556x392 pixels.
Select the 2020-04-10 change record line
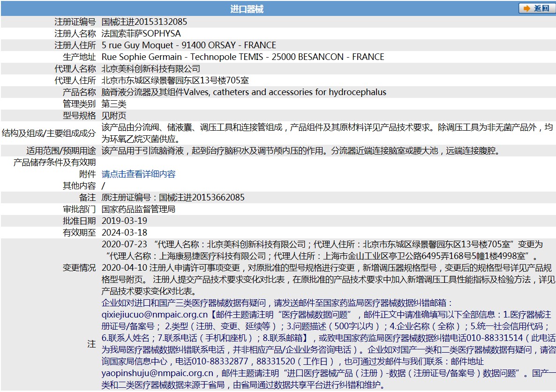[x=328, y=280]
